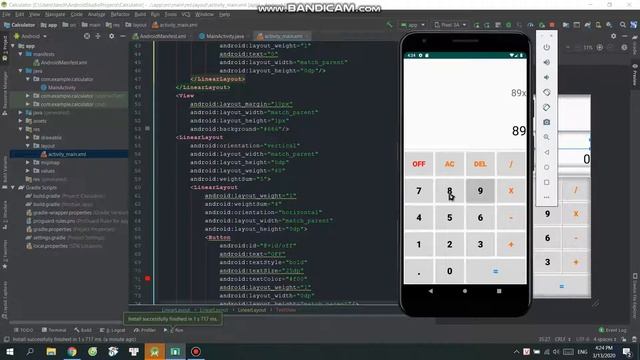The width and height of the screenshot is (640, 360).
Task: Collapse the res folder
Action: coord(20,129)
